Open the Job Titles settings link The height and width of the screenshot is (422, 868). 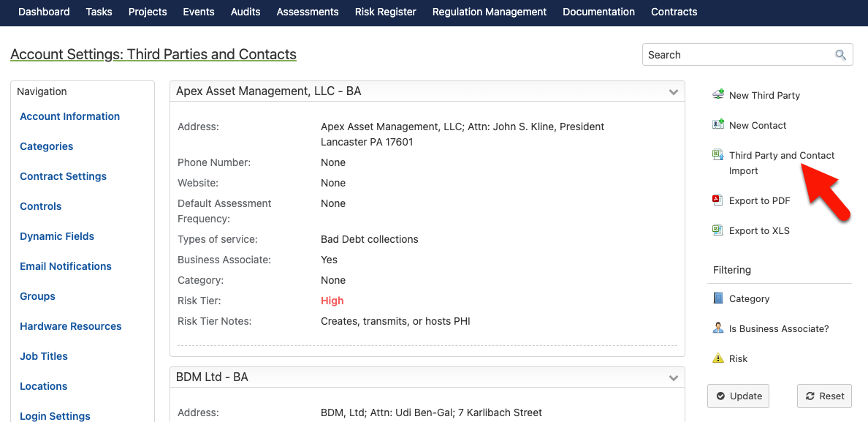click(44, 356)
